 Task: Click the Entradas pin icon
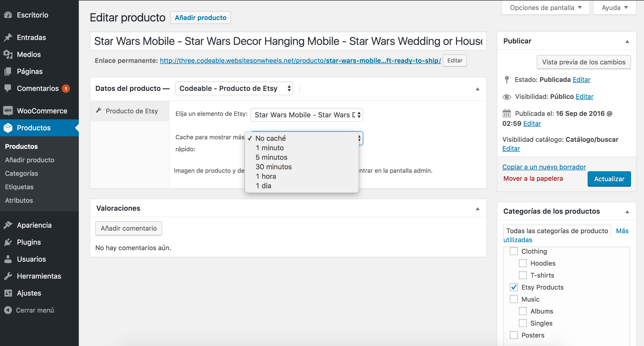click(x=8, y=37)
